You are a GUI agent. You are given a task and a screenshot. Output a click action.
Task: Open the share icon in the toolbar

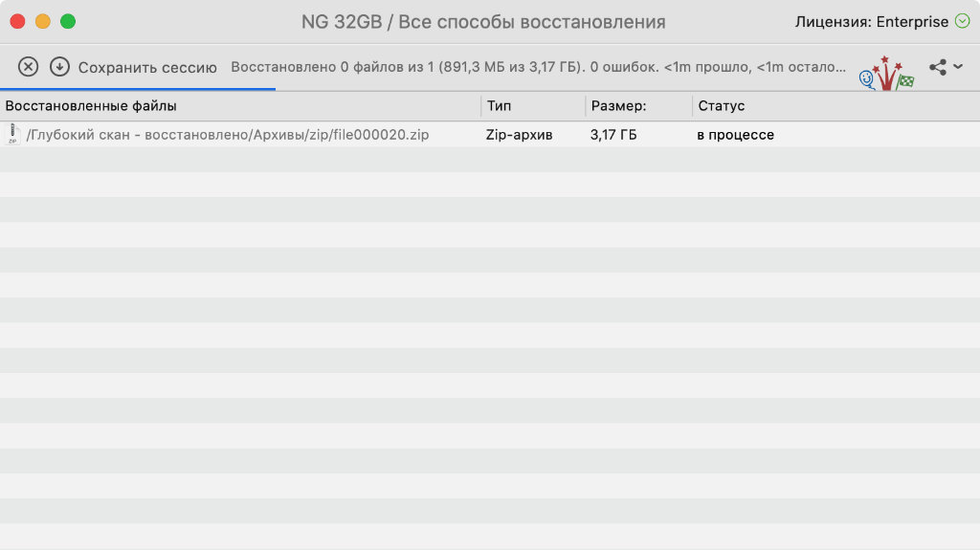(938, 67)
